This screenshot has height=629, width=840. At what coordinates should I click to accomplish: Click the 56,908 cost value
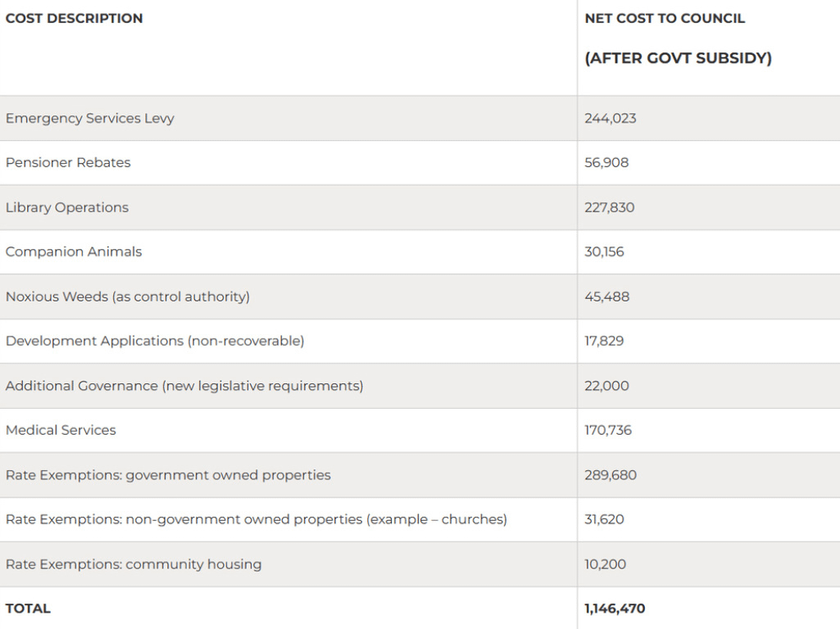(606, 163)
